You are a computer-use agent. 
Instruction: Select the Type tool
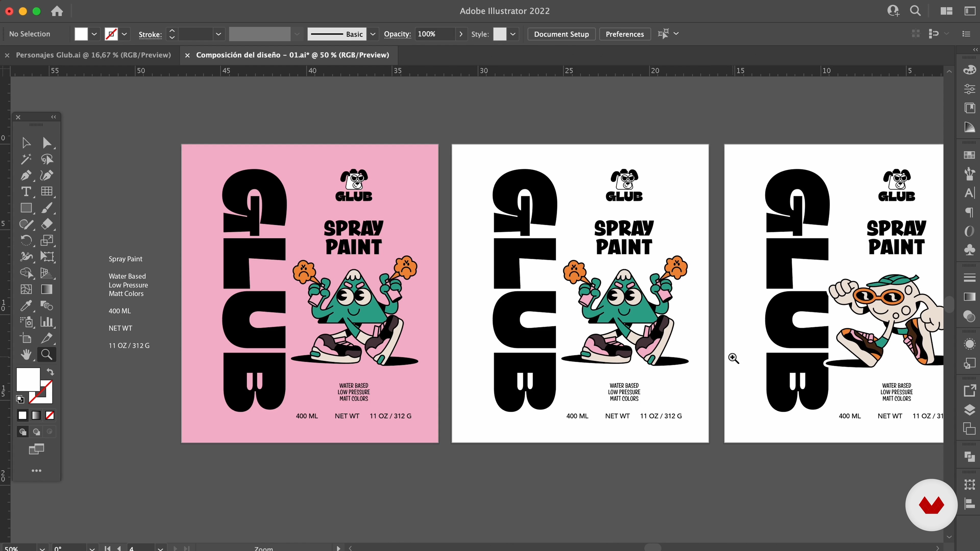26,192
